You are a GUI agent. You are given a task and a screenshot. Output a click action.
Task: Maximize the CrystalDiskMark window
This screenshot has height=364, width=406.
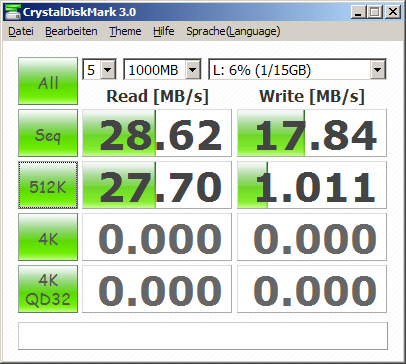[x=375, y=12]
